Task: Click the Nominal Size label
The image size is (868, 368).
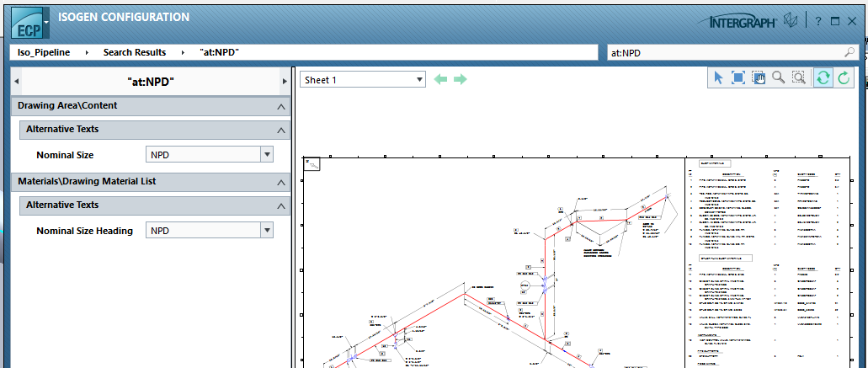Action: (x=65, y=156)
